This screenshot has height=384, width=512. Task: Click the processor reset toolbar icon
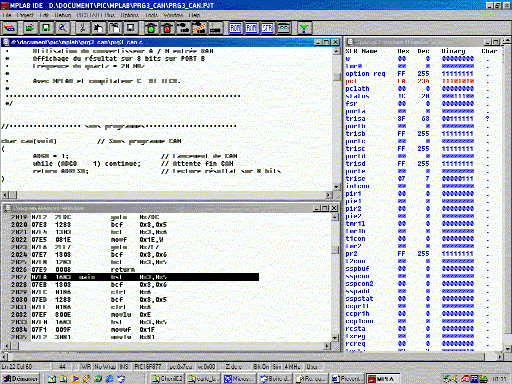click(215, 28)
